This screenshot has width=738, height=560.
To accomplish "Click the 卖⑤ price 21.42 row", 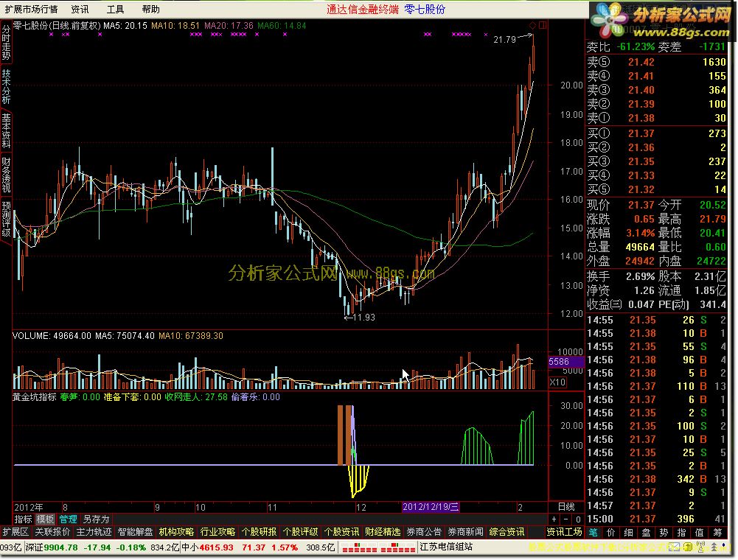I will point(656,62).
